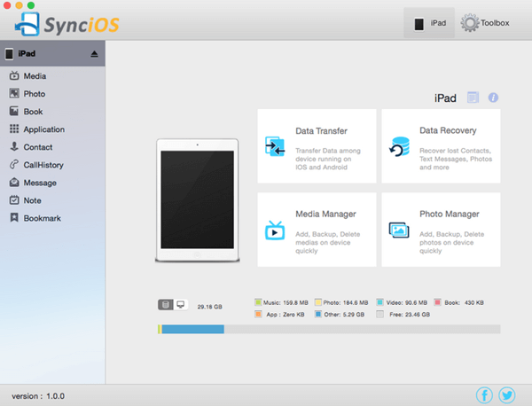Image resolution: width=532 pixels, height=406 pixels.
Task: Open the Message sidebar item
Action: coord(40,183)
